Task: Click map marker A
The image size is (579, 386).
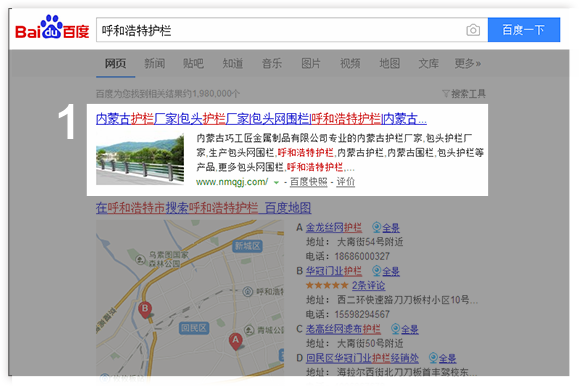Action: coord(236,341)
